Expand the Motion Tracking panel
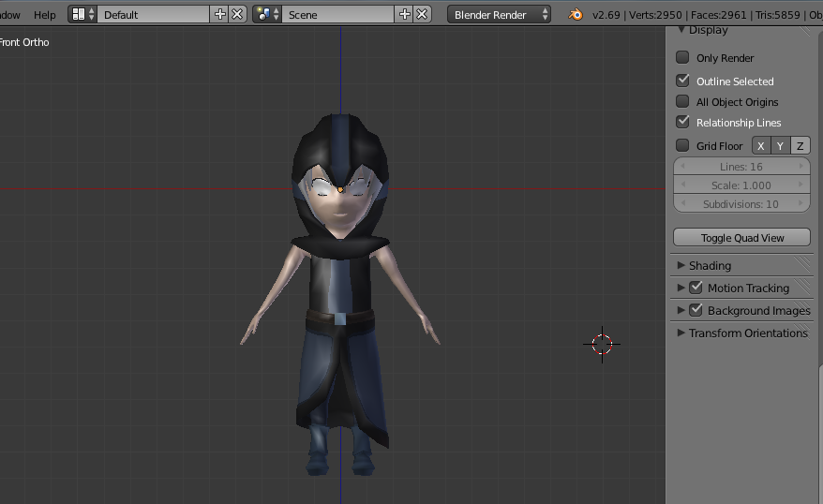 [681, 288]
